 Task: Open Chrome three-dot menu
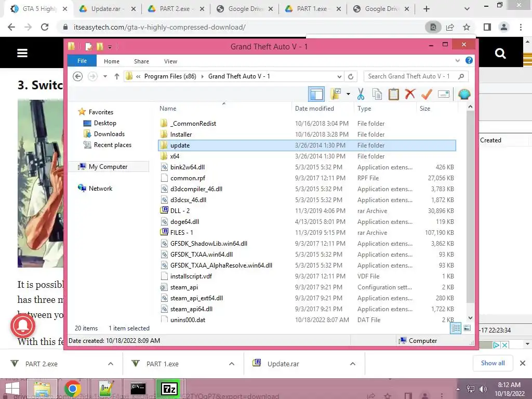pos(521,27)
